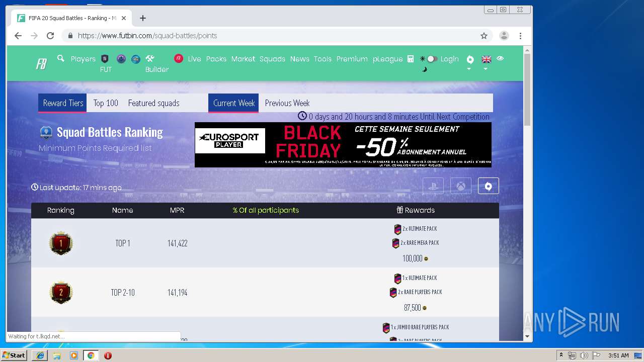Click the TOP 2-10 name cell
Viewport: 644px width, 362px height.
pyautogui.click(x=123, y=293)
